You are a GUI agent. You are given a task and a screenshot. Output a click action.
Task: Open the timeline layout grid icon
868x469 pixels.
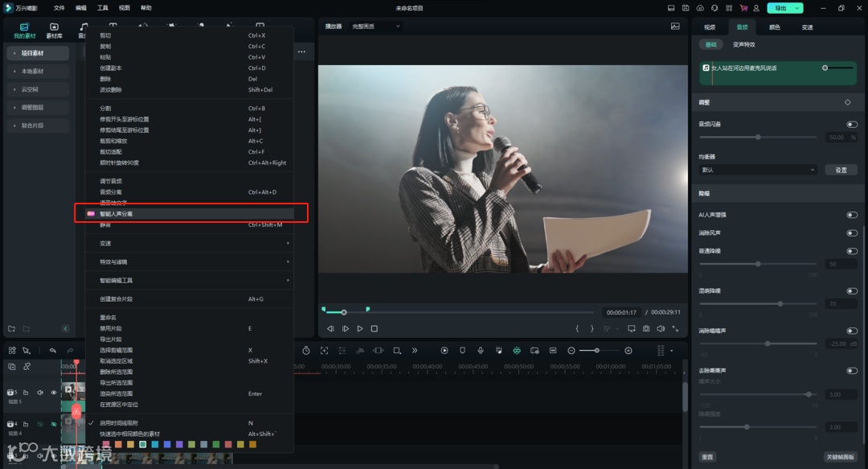(x=12, y=351)
